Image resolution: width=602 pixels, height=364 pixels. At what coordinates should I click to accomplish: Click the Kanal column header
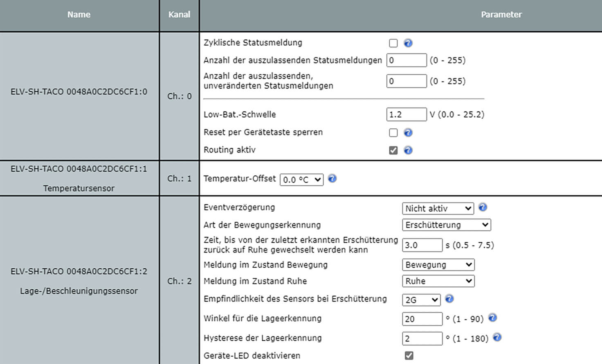pyautogui.click(x=179, y=15)
